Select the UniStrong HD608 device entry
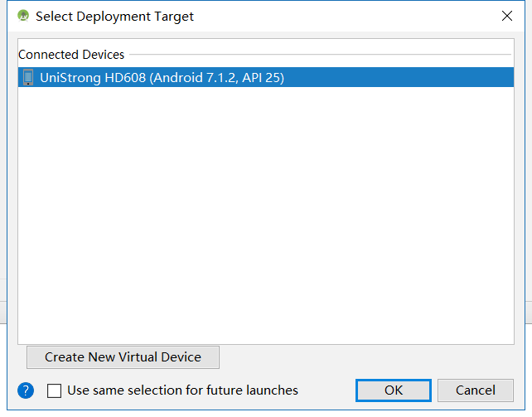 [x=162, y=78]
